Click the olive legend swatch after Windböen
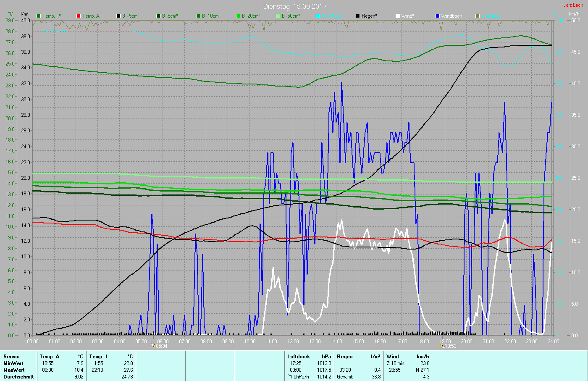Image resolution: width=588 pixels, height=381 pixels. (x=478, y=16)
